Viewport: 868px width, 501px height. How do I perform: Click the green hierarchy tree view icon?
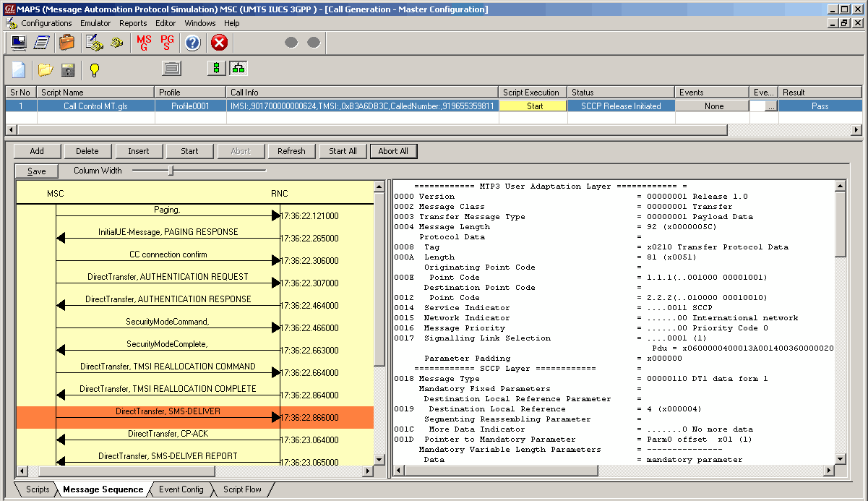pos(239,69)
